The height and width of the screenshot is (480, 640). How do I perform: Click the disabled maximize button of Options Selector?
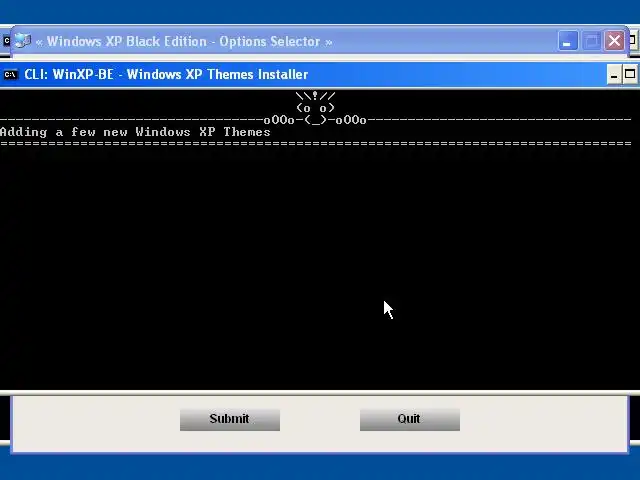[x=591, y=41]
